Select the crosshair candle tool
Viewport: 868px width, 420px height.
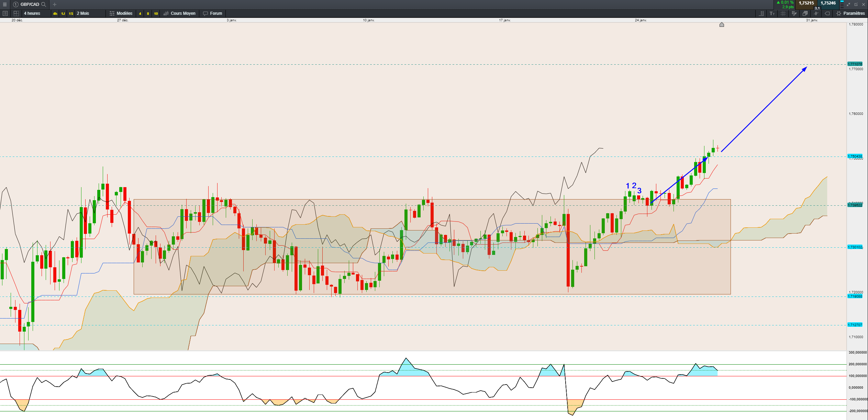[816, 13]
